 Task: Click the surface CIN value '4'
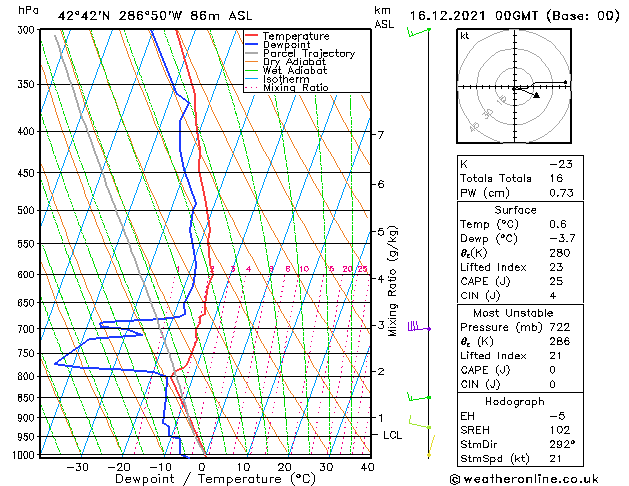(x=553, y=296)
